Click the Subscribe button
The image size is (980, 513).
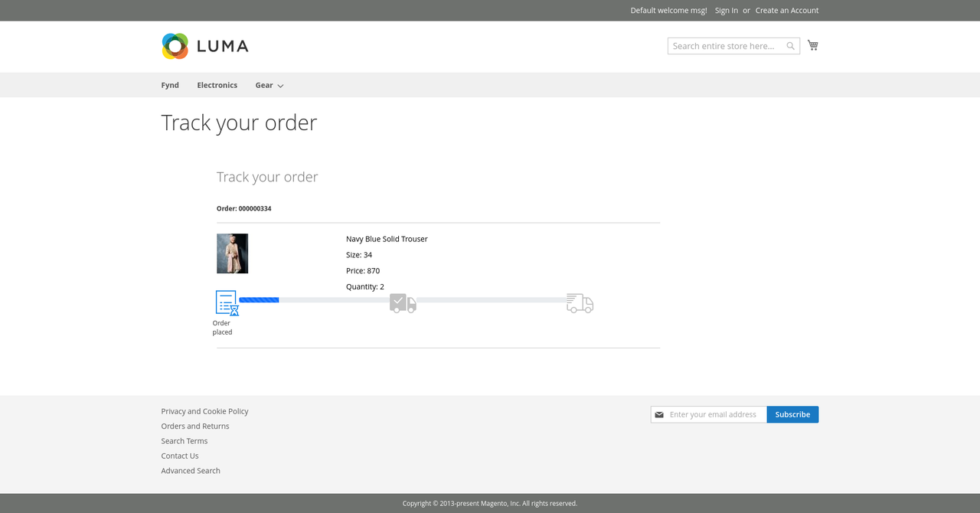(792, 414)
